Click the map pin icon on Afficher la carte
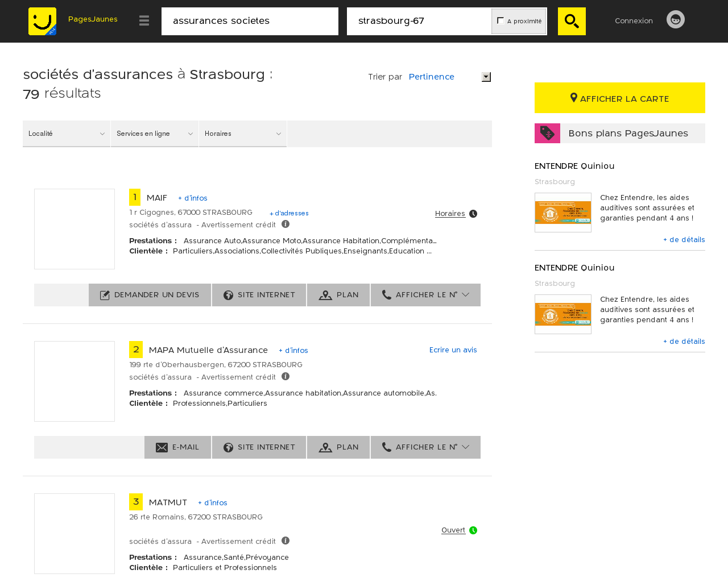Screen dimensions: 728x582 [x=574, y=98]
